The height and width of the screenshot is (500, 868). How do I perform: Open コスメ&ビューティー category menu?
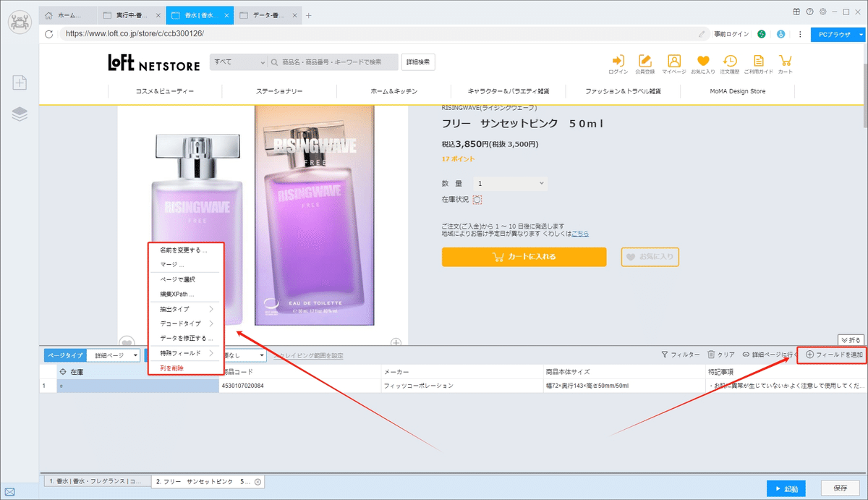point(165,91)
